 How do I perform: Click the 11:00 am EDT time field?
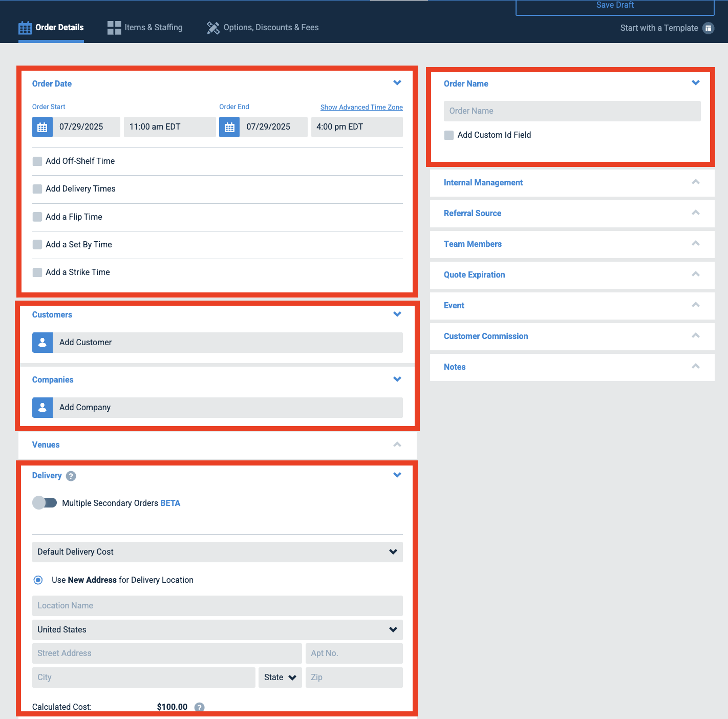tap(170, 127)
